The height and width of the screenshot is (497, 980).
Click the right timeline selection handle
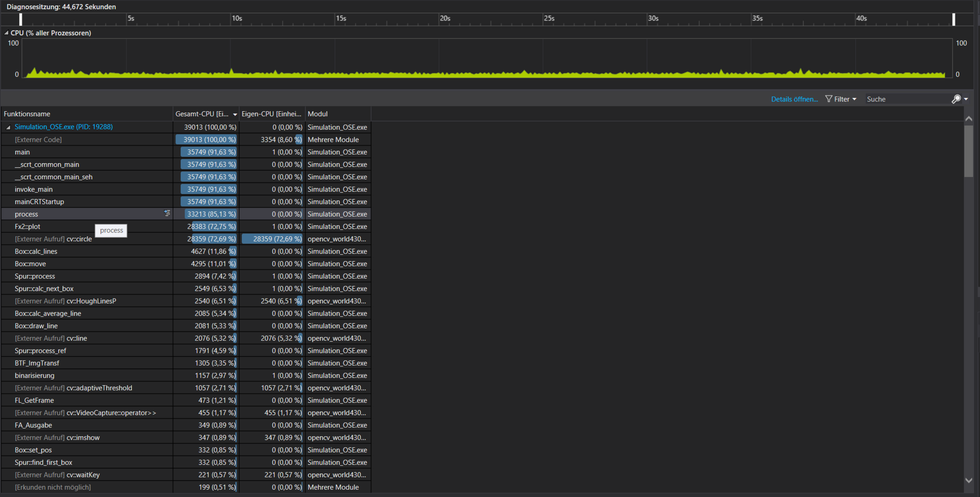tap(954, 19)
